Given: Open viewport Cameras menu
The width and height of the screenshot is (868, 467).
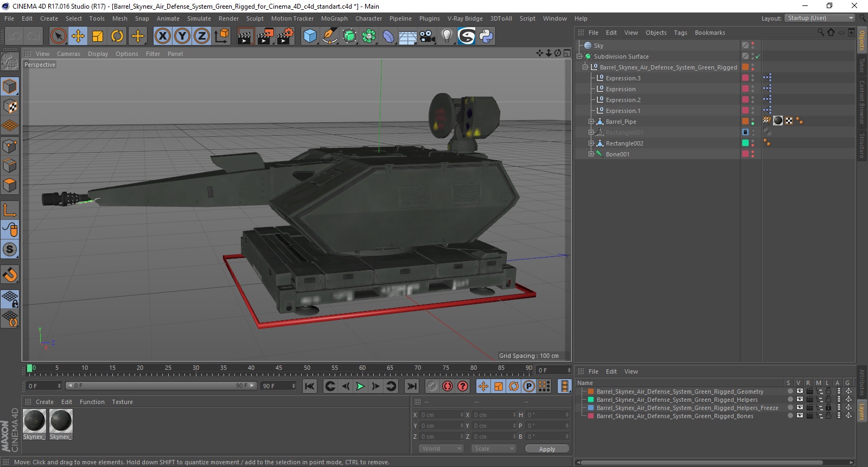Looking at the screenshot, I should tap(68, 54).
